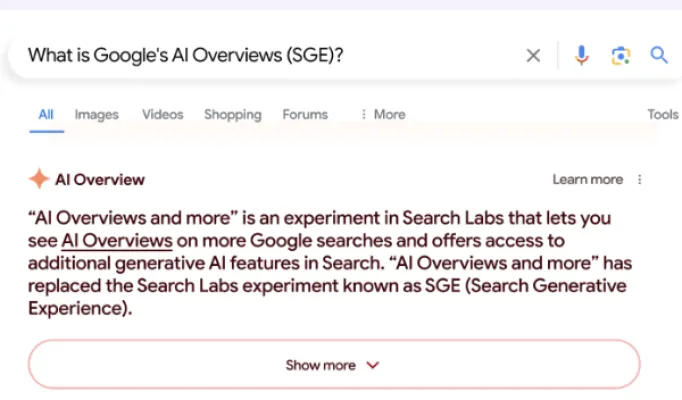Image resolution: width=682 pixels, height=400 pixels.
Task: Follow the underlined AI Overviews link
Action: (x=117, y=240)
